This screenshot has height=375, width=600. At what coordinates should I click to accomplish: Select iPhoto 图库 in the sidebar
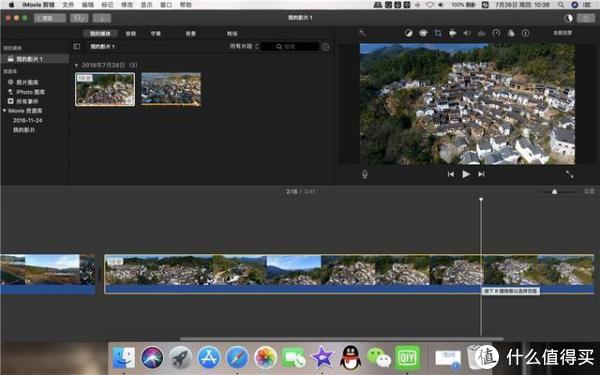coord(30,92)
